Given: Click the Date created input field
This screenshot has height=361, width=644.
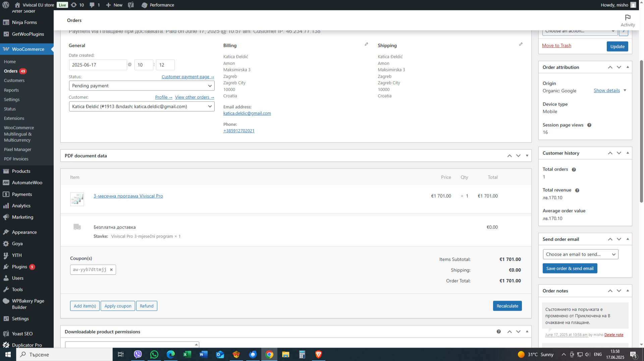Looking at the screenshot, I should click(x=98, y=65).
